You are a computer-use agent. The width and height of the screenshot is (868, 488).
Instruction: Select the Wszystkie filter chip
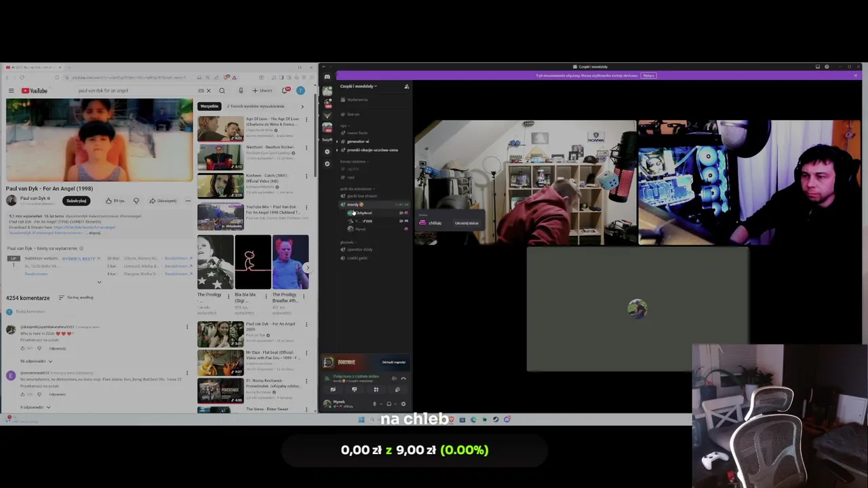[x=210, y=106]
